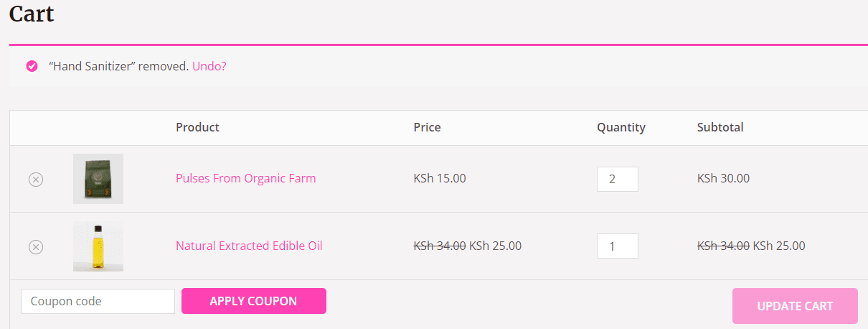
Task: Open Natural Extracted Edible Oil link
Action: pos(249,246)
